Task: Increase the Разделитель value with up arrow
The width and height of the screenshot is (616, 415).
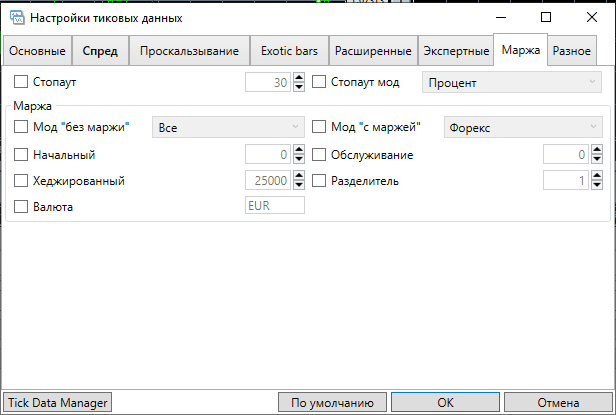Action: [597, 176]
